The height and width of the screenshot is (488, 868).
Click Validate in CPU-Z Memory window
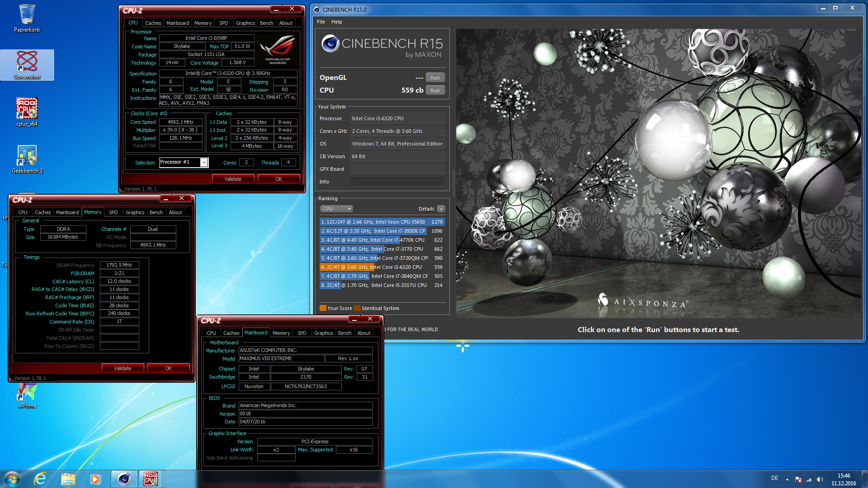123,368
